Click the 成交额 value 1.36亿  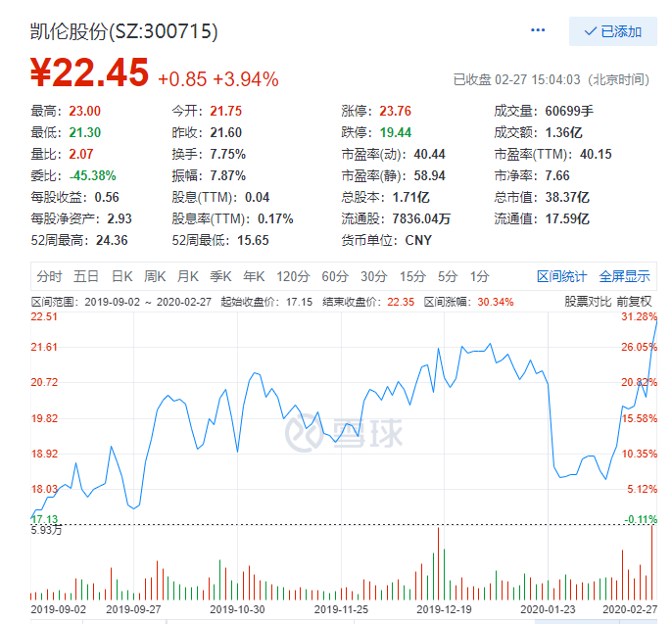click(x=563, y=132)
